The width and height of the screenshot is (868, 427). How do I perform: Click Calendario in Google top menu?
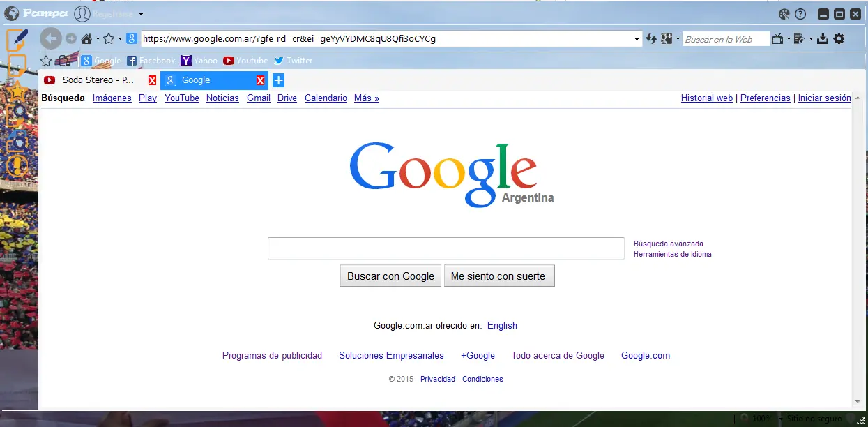pyautogui.click(x=326, y=98)
